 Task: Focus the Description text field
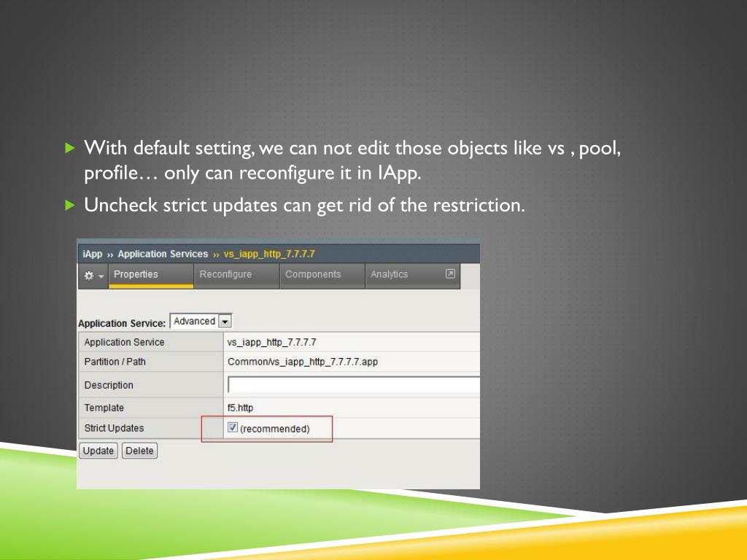pos(353,385)
